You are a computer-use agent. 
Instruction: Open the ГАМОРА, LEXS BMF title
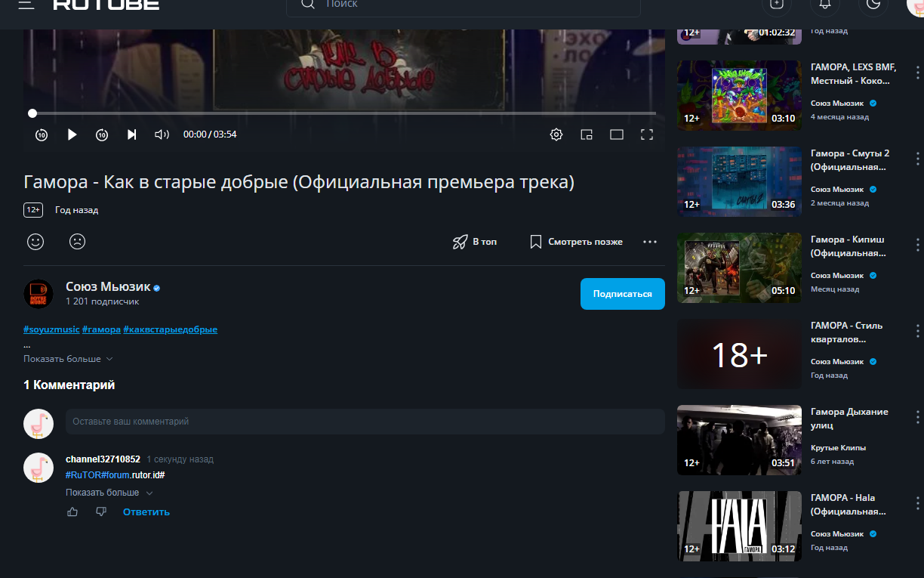pos(853,74)
